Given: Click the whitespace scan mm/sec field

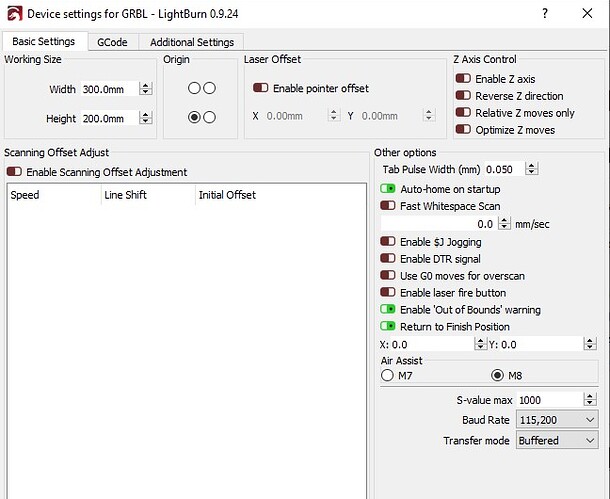Looking at the screenshot, I should point(439,224).
